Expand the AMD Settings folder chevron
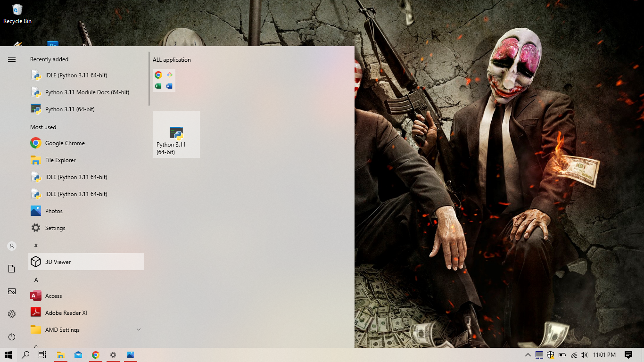The height and width of the screenshot is (362, 644). [x=139, y=329]
